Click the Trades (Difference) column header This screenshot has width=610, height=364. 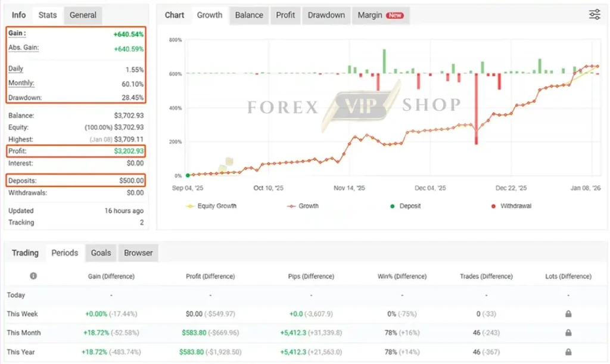[486, 276]
